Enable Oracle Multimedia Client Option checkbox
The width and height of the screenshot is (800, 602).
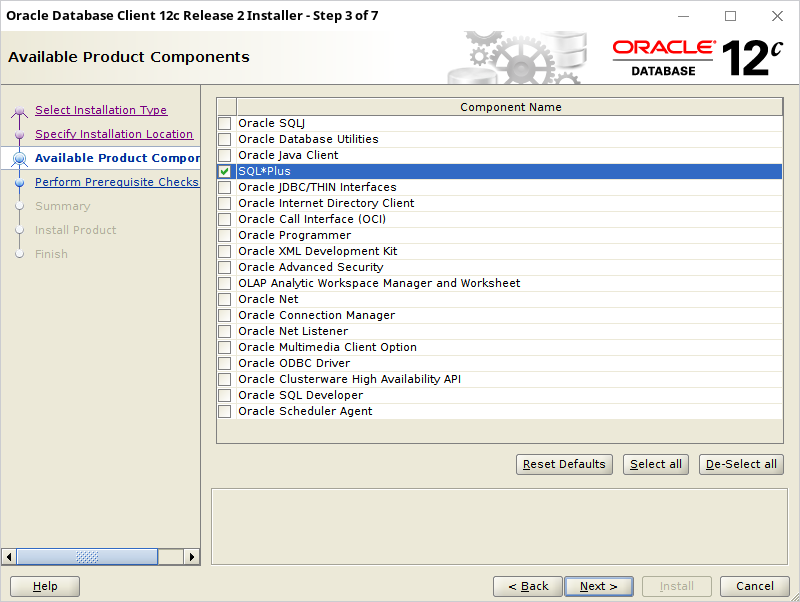pos(224,347)
